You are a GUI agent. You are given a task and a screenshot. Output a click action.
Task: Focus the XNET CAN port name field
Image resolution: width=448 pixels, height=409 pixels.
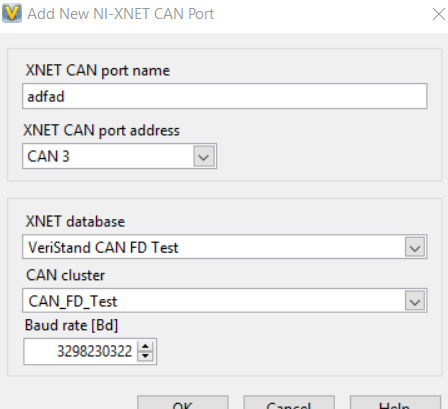coord(224,96)
